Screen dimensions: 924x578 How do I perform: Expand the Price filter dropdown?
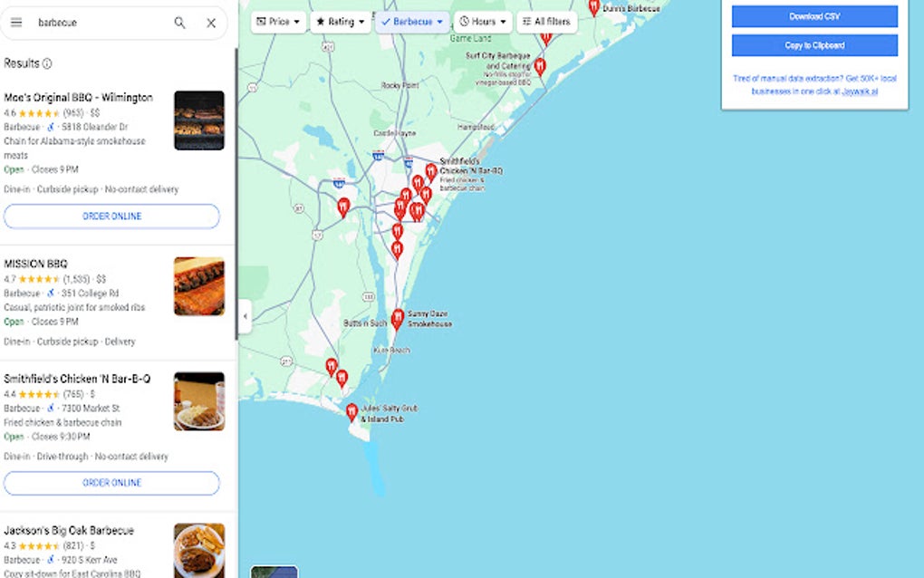[278, 22]
